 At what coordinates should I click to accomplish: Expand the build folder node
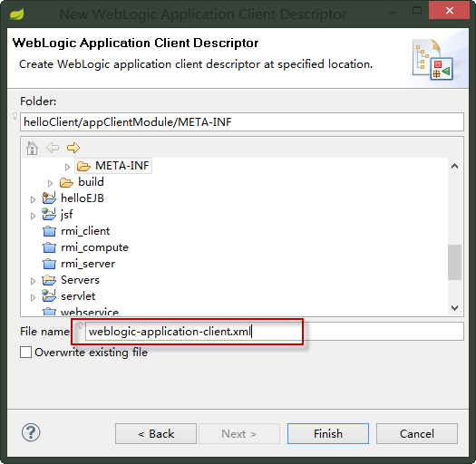click(51, 183)
